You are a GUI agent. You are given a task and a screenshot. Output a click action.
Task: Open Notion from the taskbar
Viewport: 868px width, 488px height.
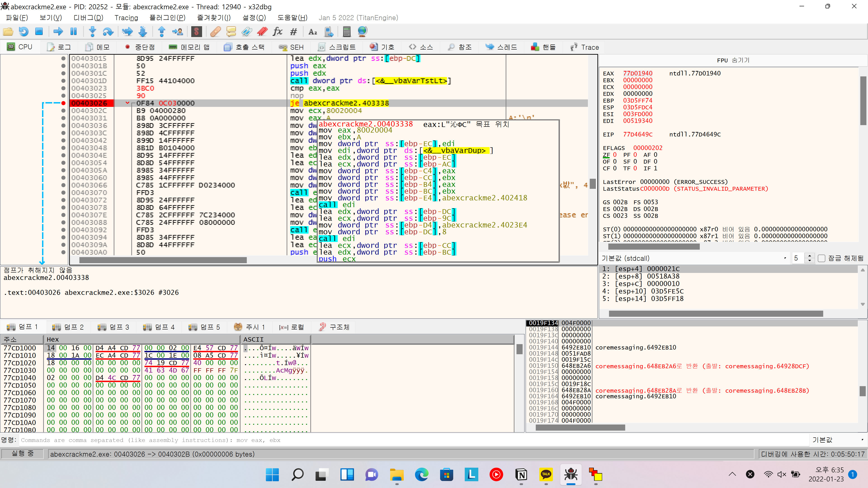coord(521,475)
